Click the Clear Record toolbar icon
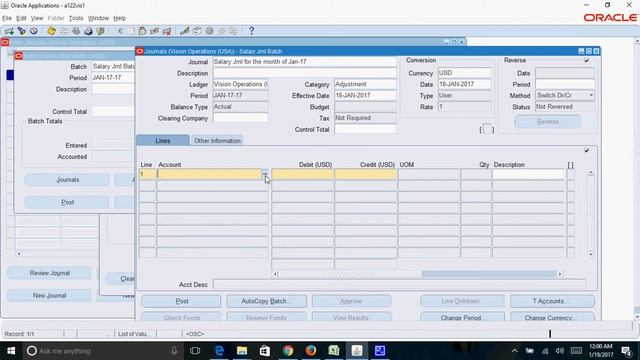 point(154,31)
